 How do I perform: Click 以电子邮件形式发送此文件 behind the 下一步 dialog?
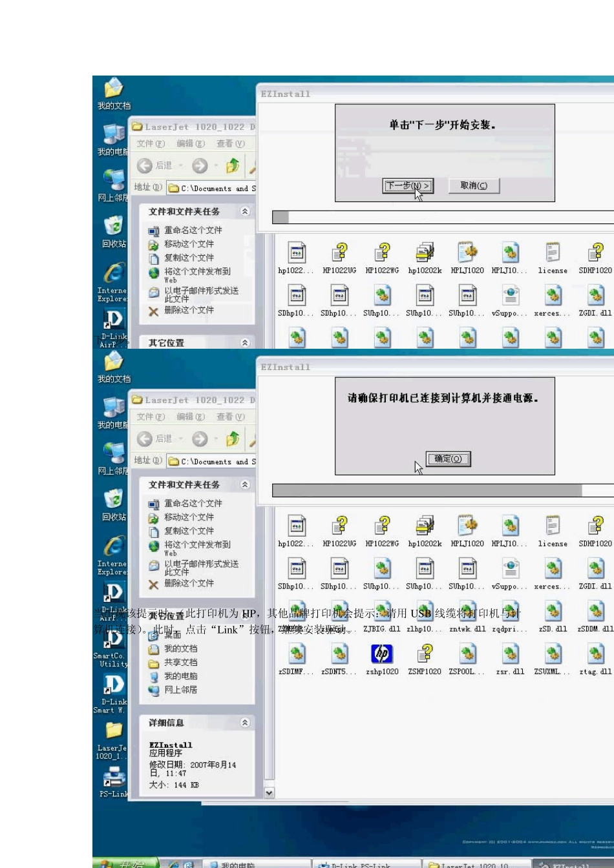(194, 294)
